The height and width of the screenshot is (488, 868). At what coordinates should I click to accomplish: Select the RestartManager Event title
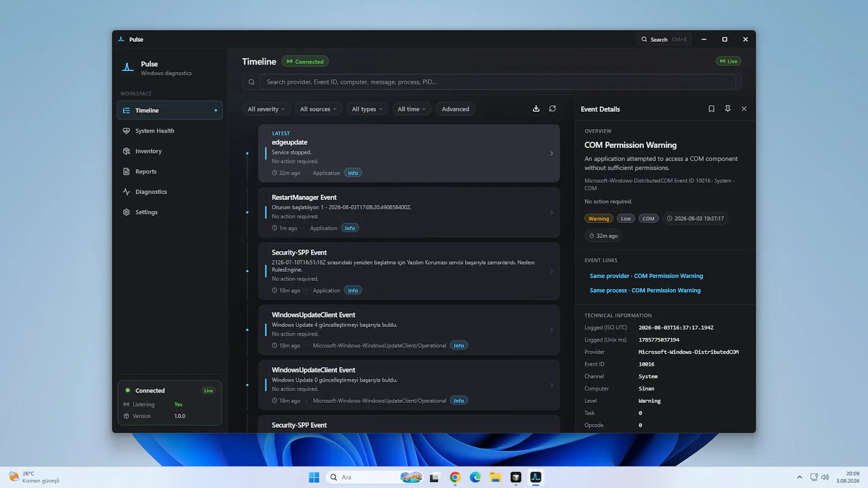(304, 197)
